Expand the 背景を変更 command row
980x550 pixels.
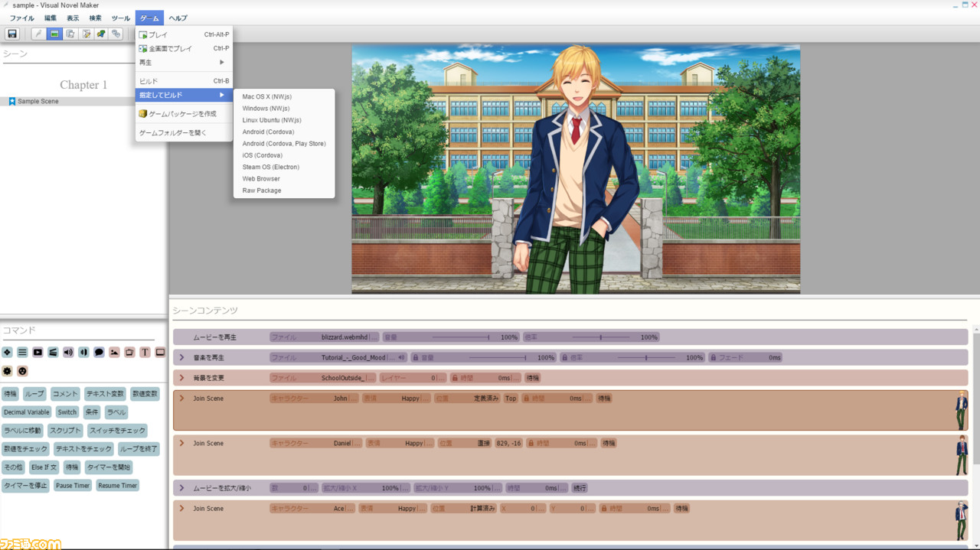[x=181, y=378]
